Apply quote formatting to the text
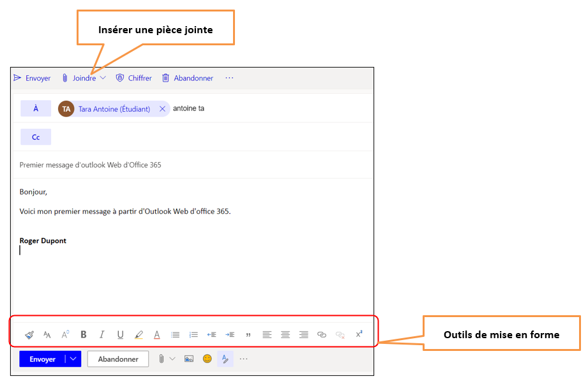Image resolution: width=588 pixels, height=379 pixels. point(248,334)
